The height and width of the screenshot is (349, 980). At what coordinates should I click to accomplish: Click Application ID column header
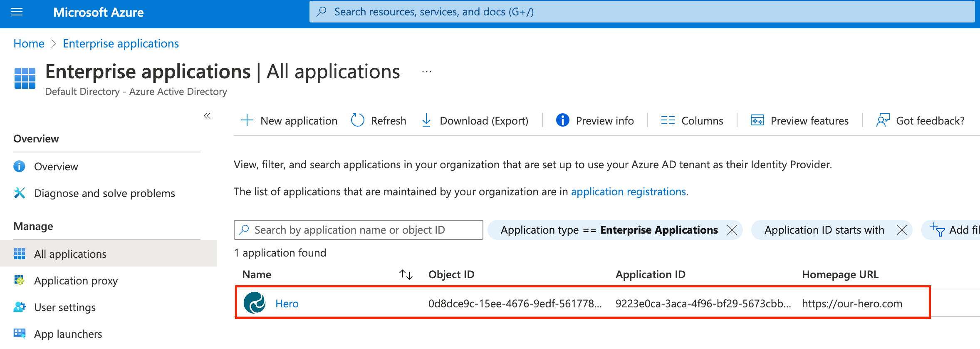pos(651,274)
